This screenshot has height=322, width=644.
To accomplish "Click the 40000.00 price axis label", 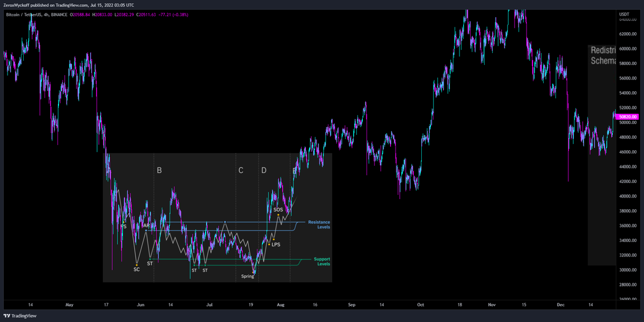I will click(x=628, y=196).
